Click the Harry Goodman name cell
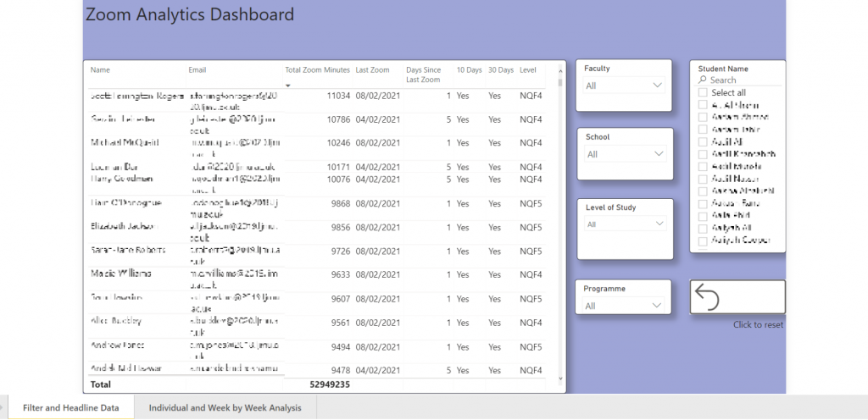Viewport: 868px width, 420px height. tap(121, 179)
